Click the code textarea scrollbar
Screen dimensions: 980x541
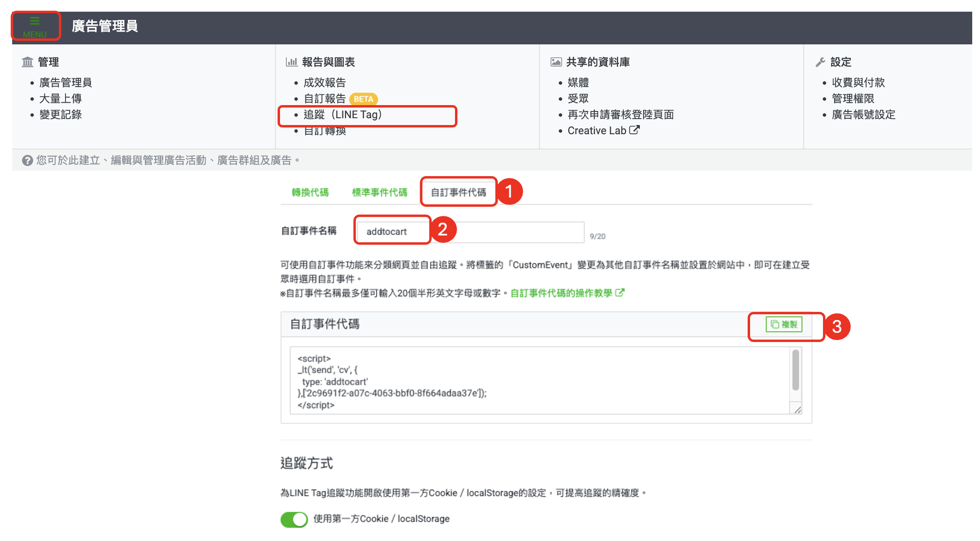tap(796, 370)
